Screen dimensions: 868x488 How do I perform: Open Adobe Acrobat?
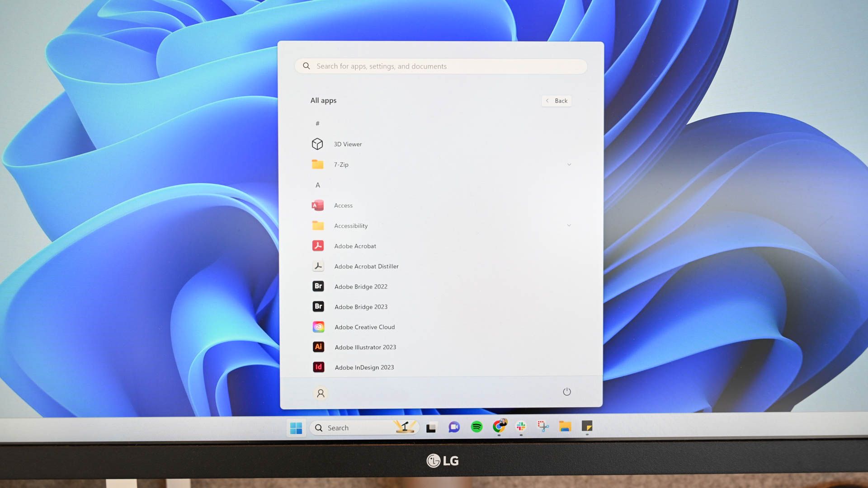pos(355,246)
